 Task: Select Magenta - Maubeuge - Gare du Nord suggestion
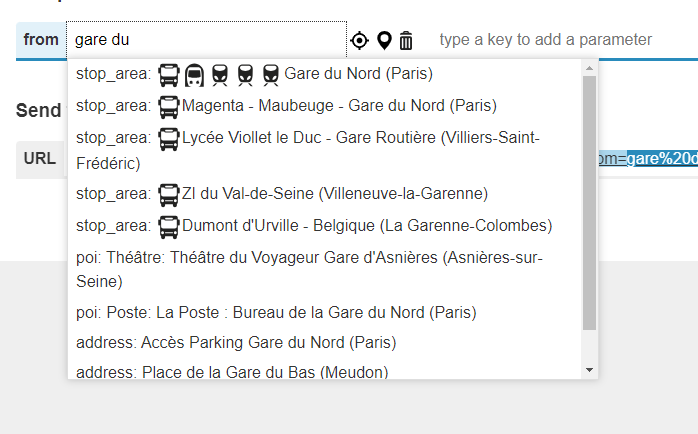pos(325,106)
